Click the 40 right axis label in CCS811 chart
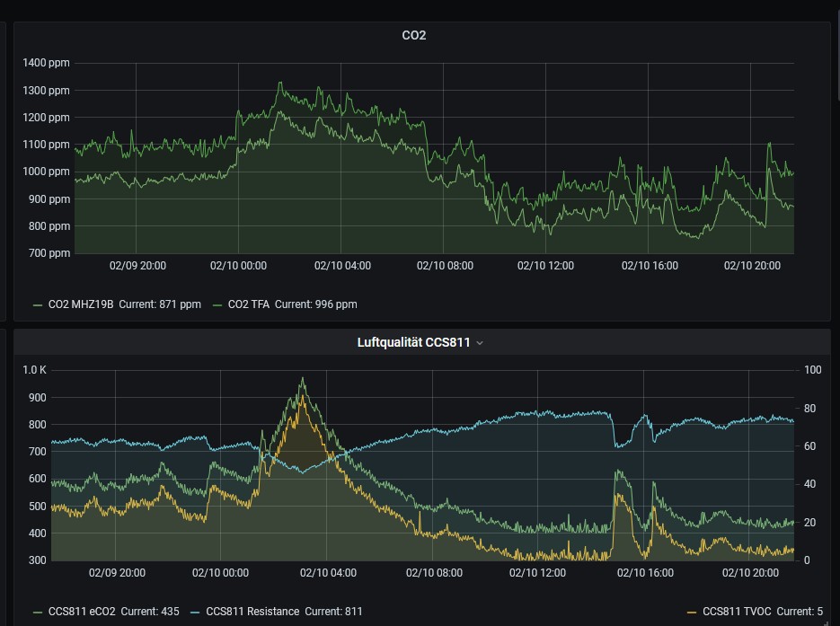 click(x=810, y=484)
